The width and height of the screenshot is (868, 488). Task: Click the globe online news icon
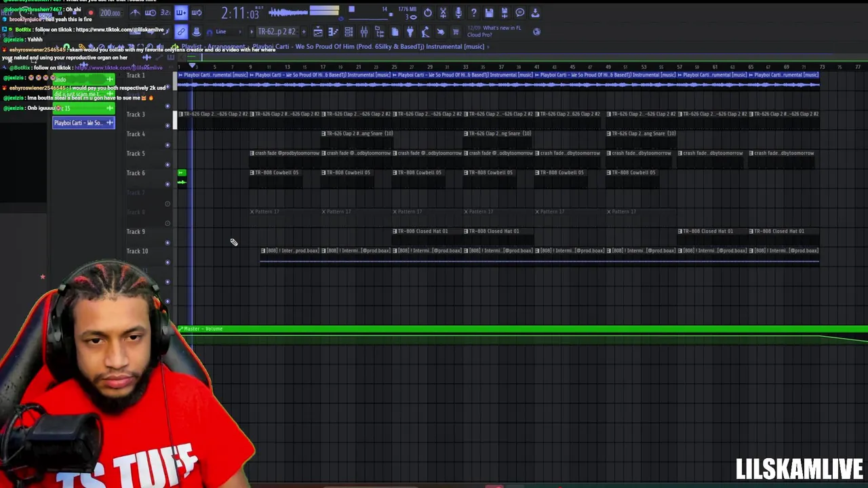536,32
